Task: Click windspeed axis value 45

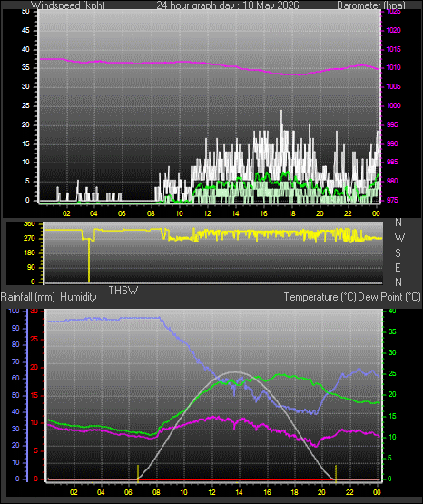Action: pos(25,30)
